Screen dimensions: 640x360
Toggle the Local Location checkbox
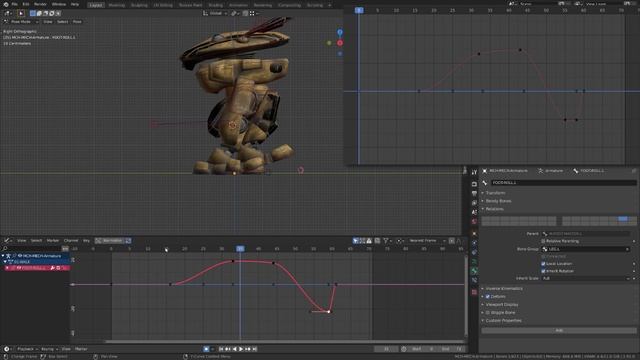coord(543,264)
